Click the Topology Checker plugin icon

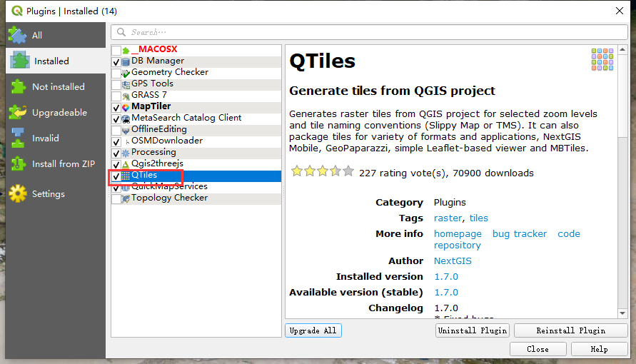coord(126,198)
